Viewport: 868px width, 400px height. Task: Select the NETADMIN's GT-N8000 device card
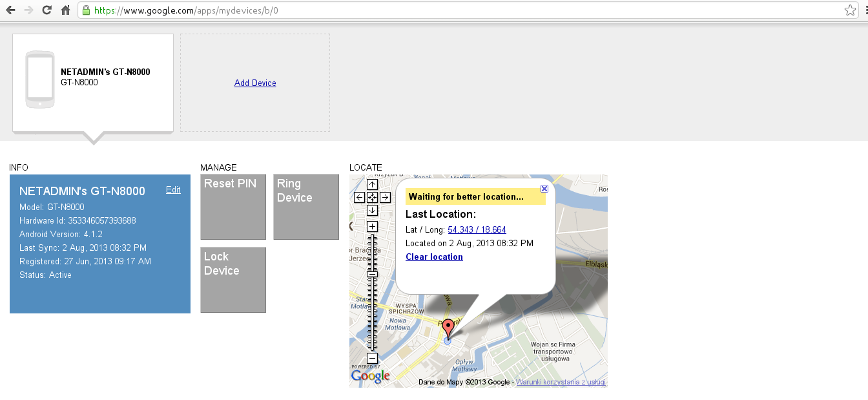[93, 83]
